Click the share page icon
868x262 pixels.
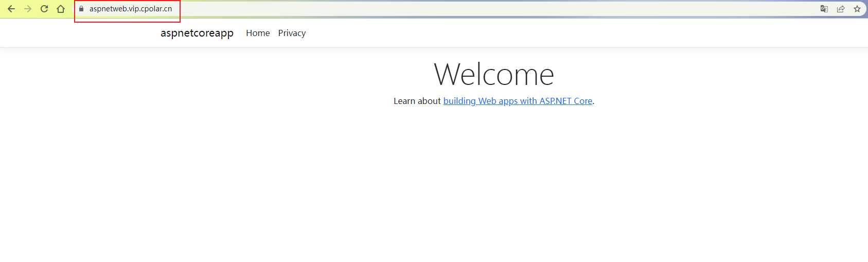point(841,9)
